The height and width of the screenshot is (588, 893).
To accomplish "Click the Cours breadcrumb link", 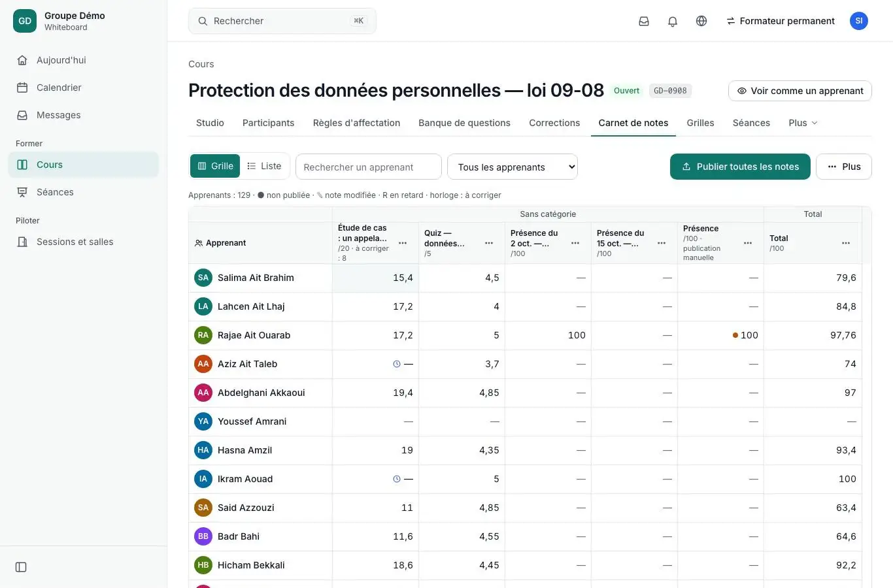I will coord(201,64).
